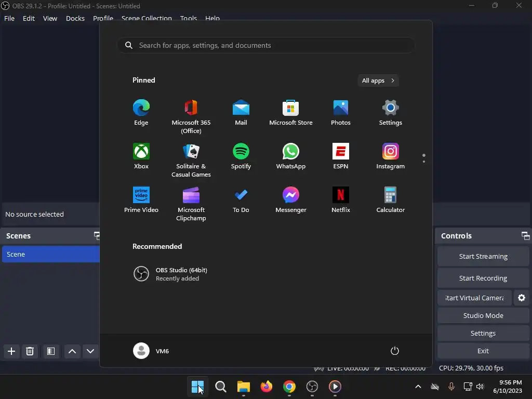Click the power button in Start menu
The width and height of the screenshot is (532, 399).
coord(395,351)
